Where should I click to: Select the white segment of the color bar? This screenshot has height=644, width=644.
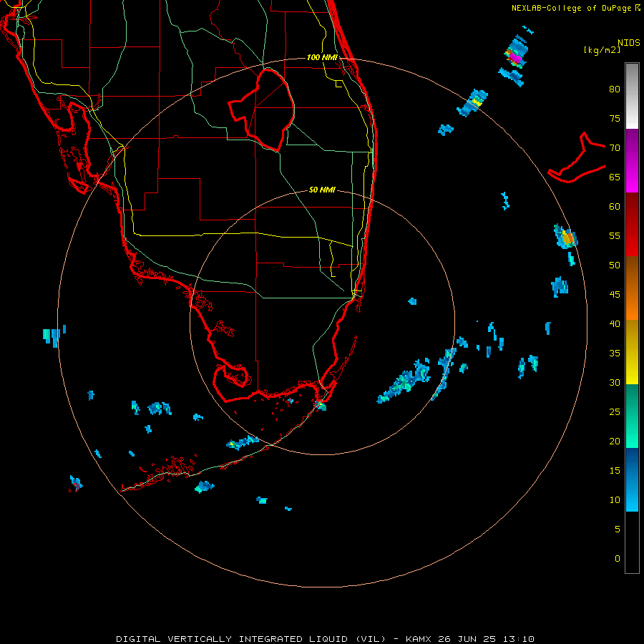point(632,96)
